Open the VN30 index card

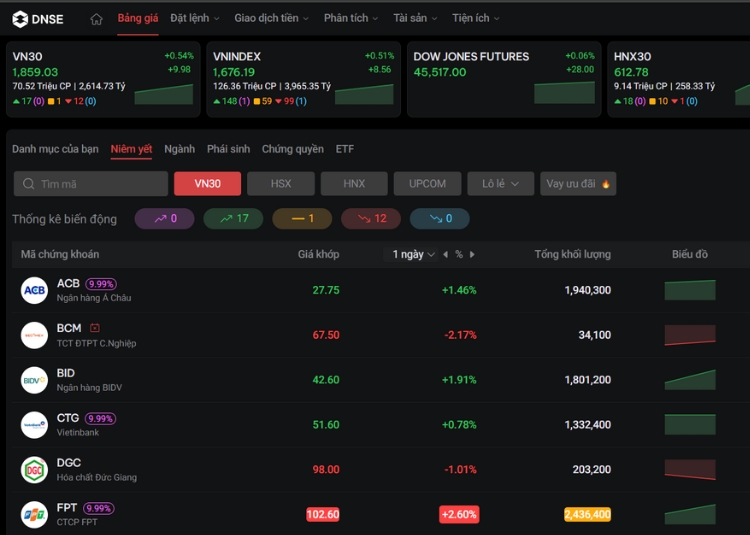tap(103, 79)
